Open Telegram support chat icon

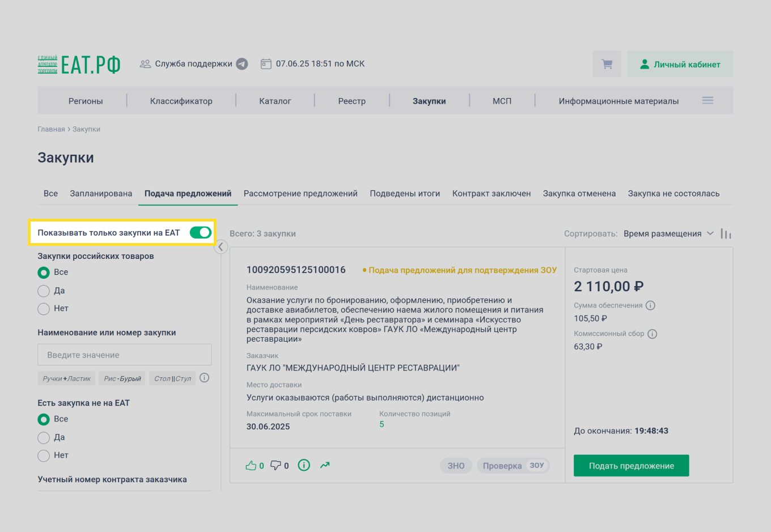tap(242, 63)
